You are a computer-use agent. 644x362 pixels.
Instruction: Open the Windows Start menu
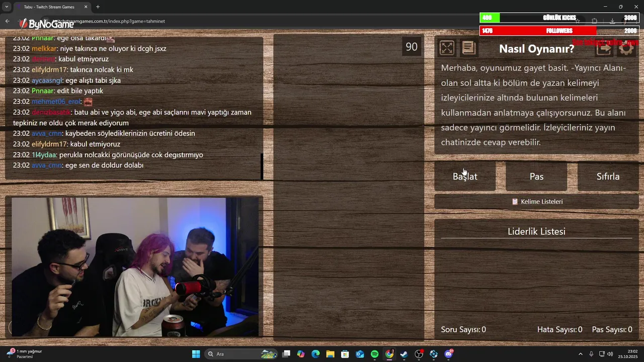[x=196, y=354]
